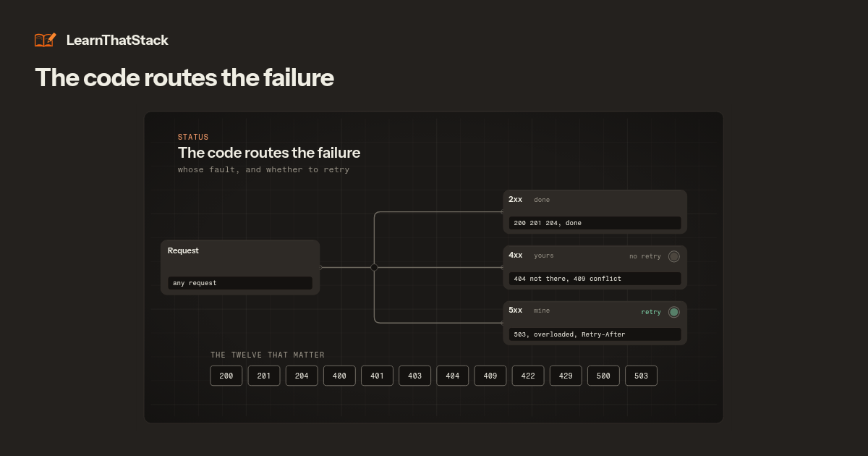Select the 401 status code chip
The height and width of the screenshot is (456, 868).
[377, 376]
